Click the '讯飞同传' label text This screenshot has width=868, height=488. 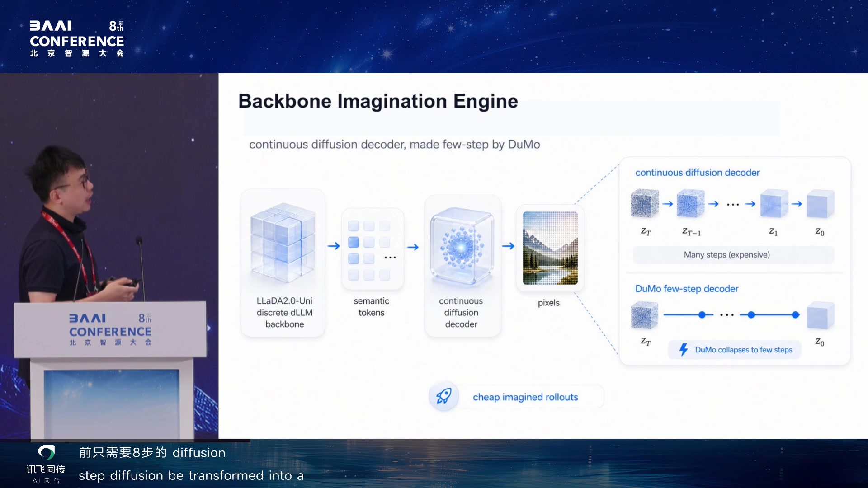pyautogui.click(x=46, y=469)
